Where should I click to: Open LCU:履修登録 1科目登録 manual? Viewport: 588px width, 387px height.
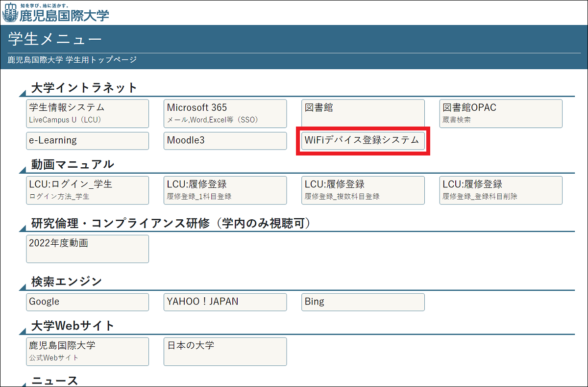pos(225,190)
